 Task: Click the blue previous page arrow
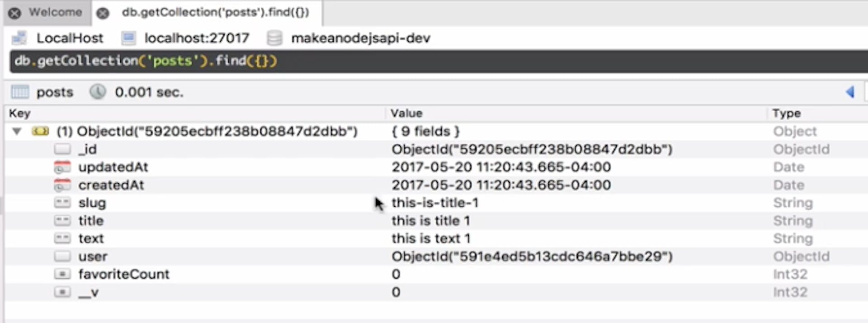[850, 92]
